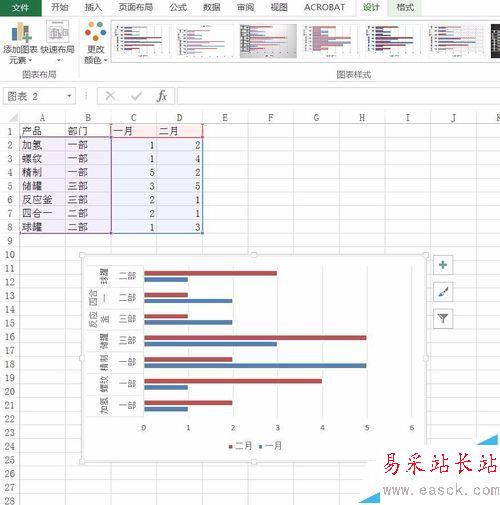Select cell C4 with value 5

pyautogui.click(x=134, y=172)
